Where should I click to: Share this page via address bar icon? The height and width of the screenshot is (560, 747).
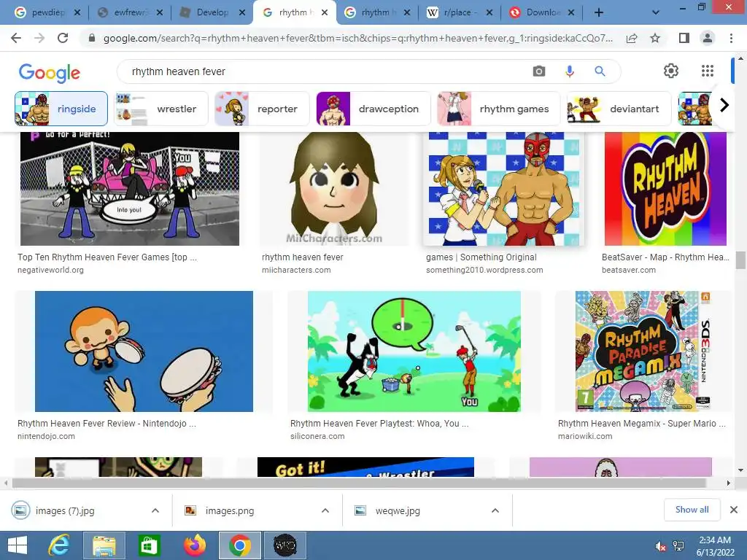632,38
